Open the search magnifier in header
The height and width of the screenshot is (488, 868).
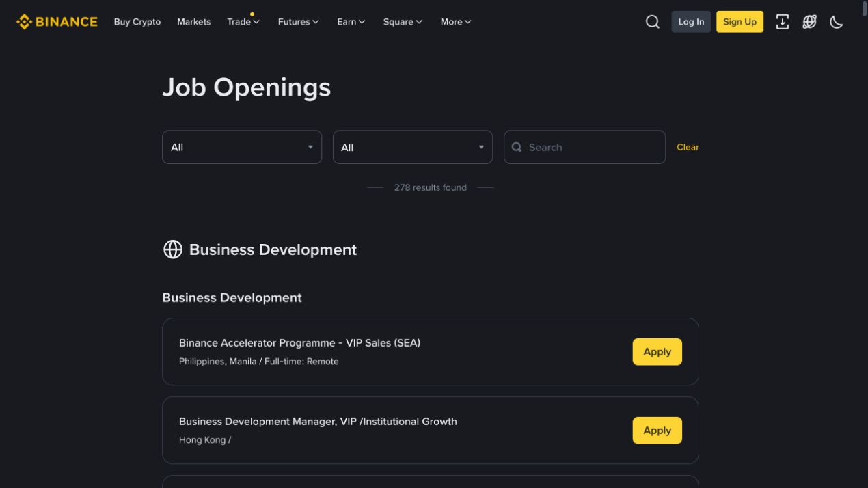(x=653, y=22)
